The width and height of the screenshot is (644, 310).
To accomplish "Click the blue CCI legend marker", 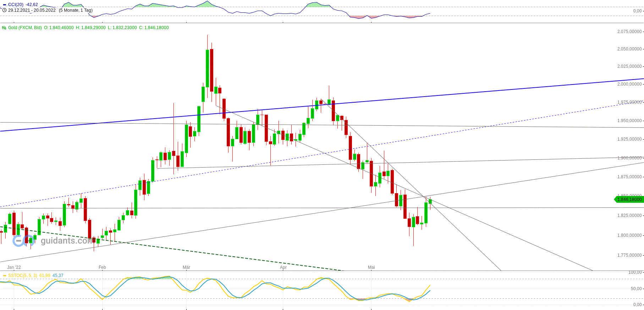I will pyautogui.click(x=4, y=5).
